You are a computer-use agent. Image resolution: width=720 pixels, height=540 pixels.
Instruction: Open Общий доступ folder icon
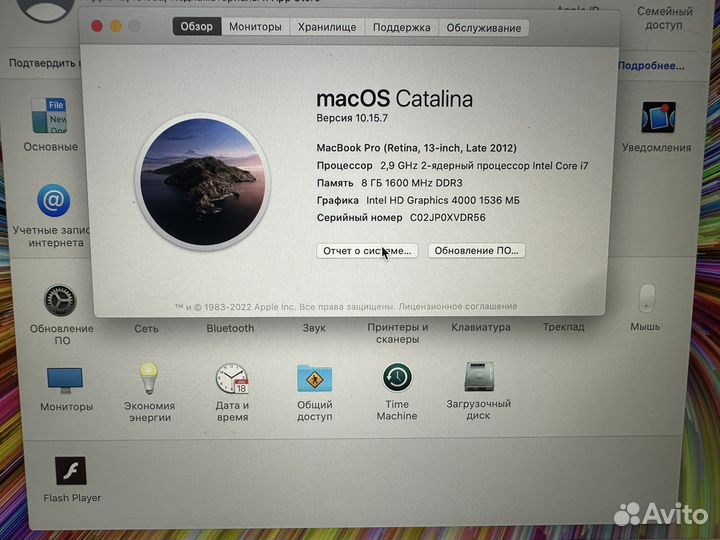click(x=315, y=378)
